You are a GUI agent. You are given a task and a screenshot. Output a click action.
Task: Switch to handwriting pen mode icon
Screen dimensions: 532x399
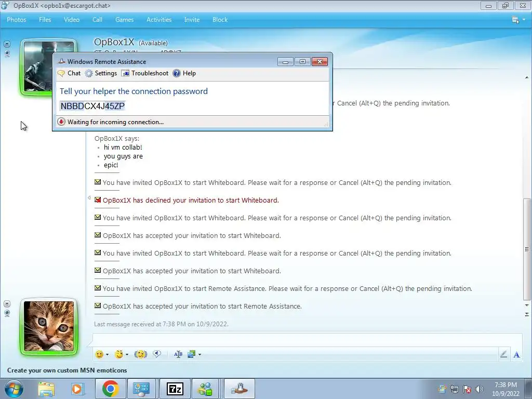(x=503, y=354)
